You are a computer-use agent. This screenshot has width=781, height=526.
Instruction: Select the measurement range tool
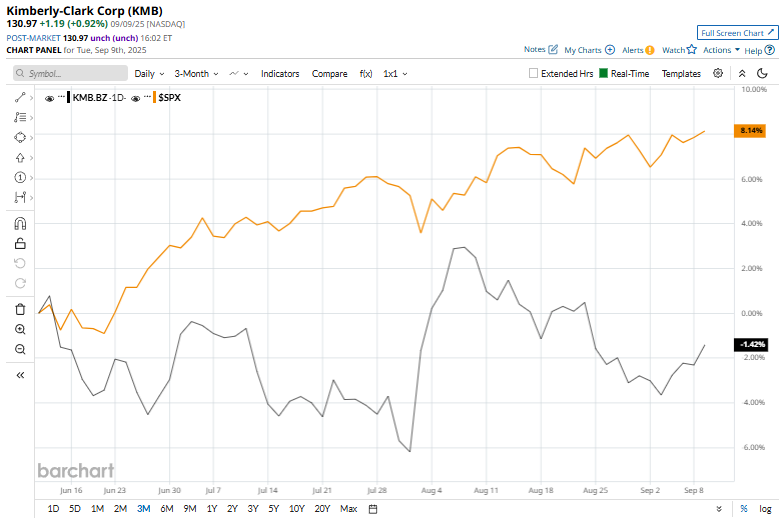20,198
